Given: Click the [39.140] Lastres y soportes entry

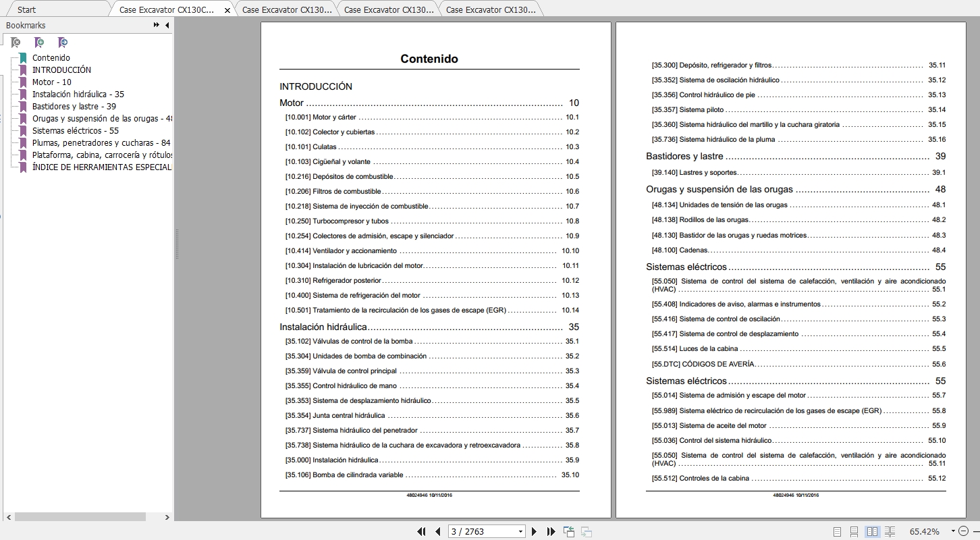Looking at the screenshot, I should [798, 173].
